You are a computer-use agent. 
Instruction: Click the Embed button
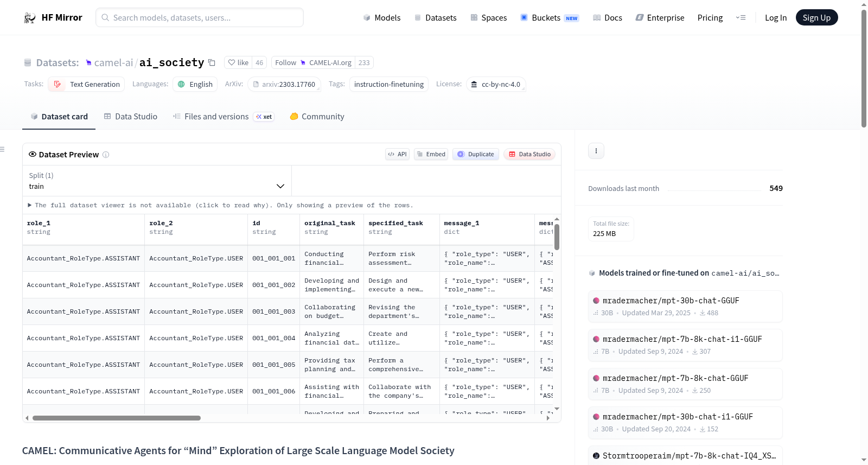[431, 154]
